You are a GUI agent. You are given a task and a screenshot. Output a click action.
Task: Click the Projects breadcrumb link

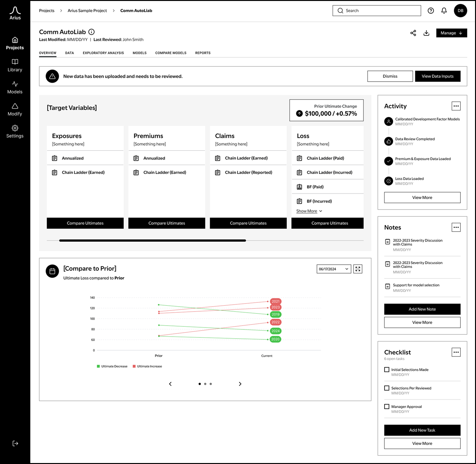(47, 10)
